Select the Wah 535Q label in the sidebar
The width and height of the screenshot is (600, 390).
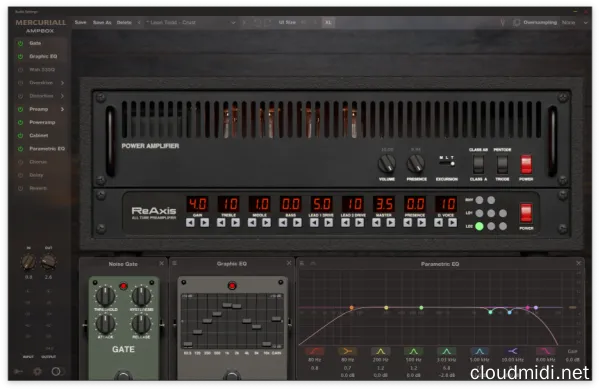click(x=42, y=70)
